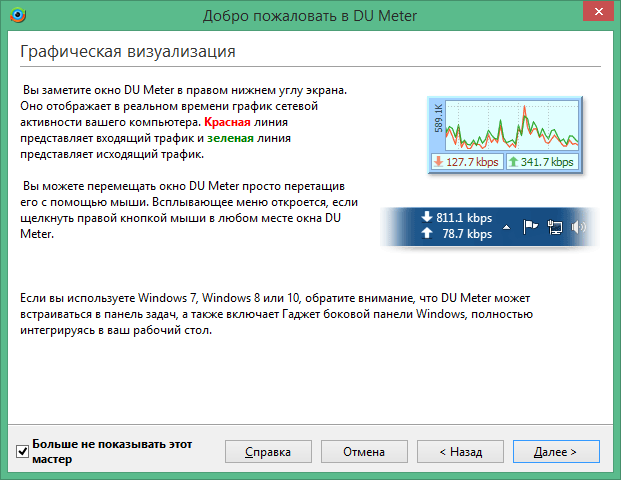Expand hidden tray icons with the up arrow
Image resolution: width=621 pixels, height=480 pixels.
pyautogui.click(x=507, y=227)
